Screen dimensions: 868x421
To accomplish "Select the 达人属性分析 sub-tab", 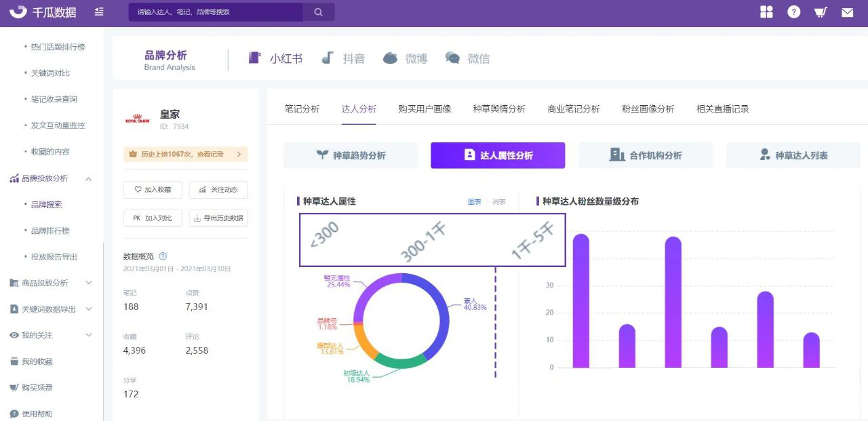I will click(498, 155).
